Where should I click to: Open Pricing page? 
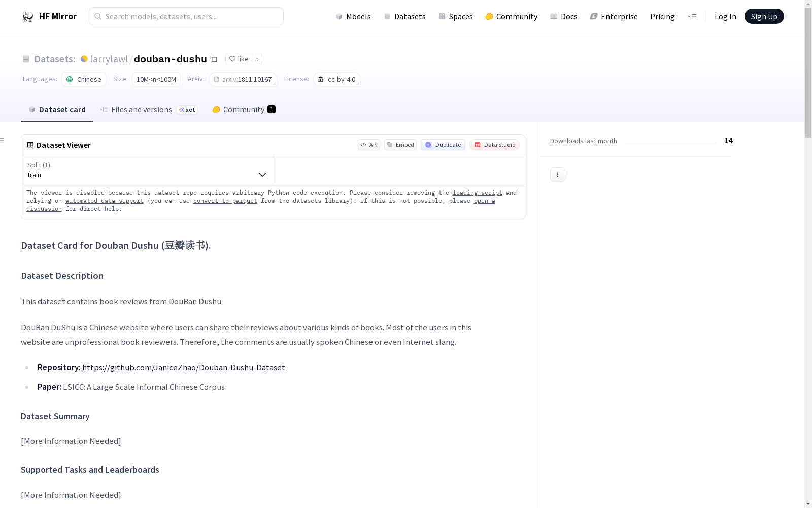click(662, 16)
